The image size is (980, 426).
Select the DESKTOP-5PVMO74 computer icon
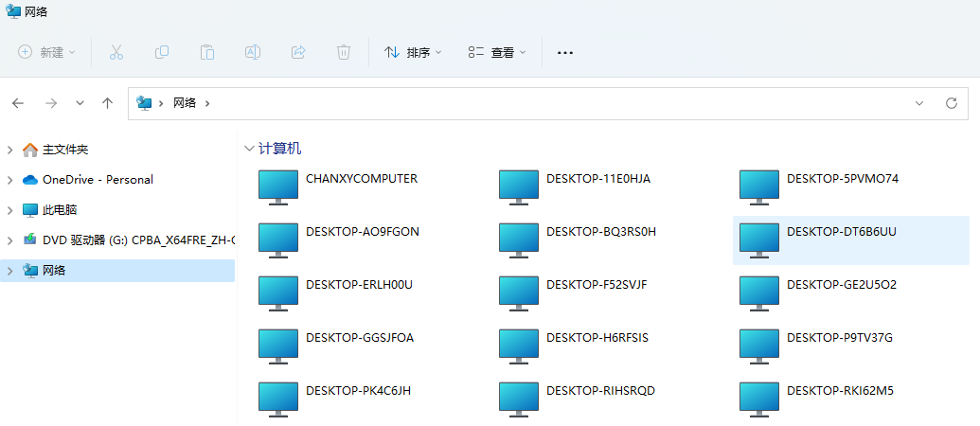click(x=759, y=187)
